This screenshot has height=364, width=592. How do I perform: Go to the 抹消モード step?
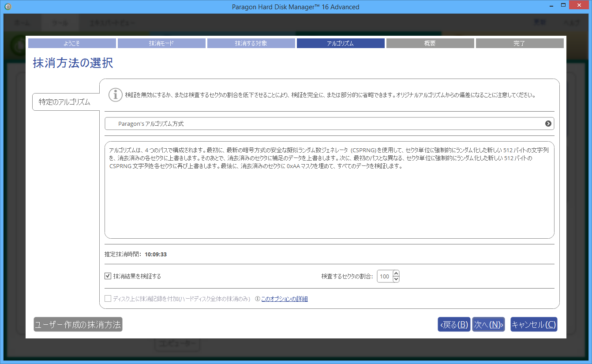point(161,43)
